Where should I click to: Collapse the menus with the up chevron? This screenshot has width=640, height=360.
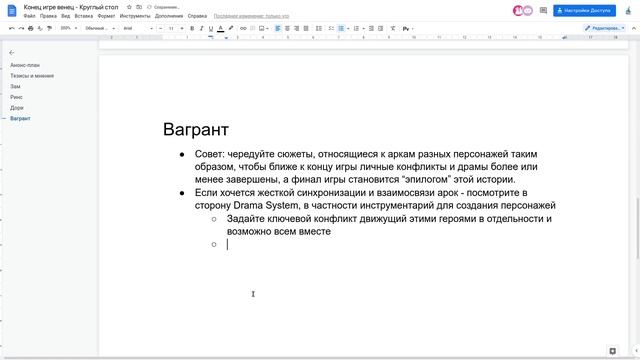pos(633,28)
